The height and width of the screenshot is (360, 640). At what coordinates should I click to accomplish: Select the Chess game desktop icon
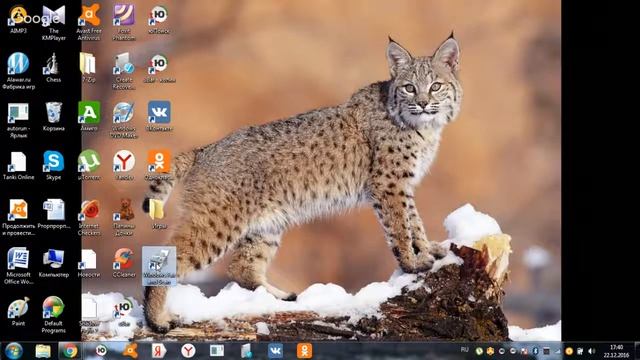coord(53,68)
